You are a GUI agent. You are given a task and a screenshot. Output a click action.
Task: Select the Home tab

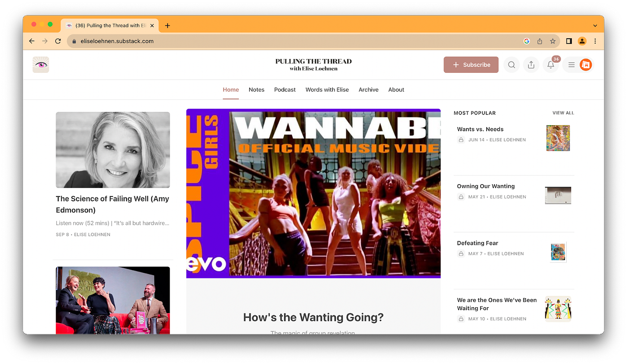tap(231, 89)
